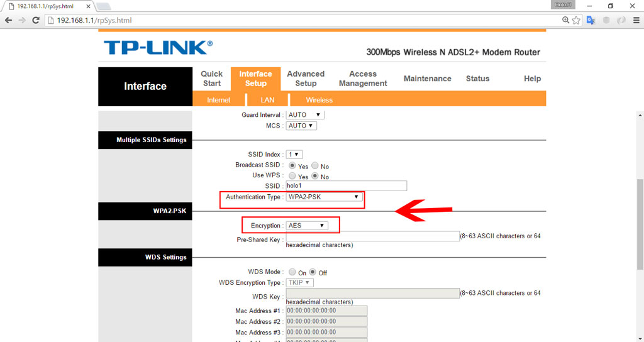Switch to the Internet sub-tab
The height and width of the screenshot is (342, 644).
(x=218, y=100)
